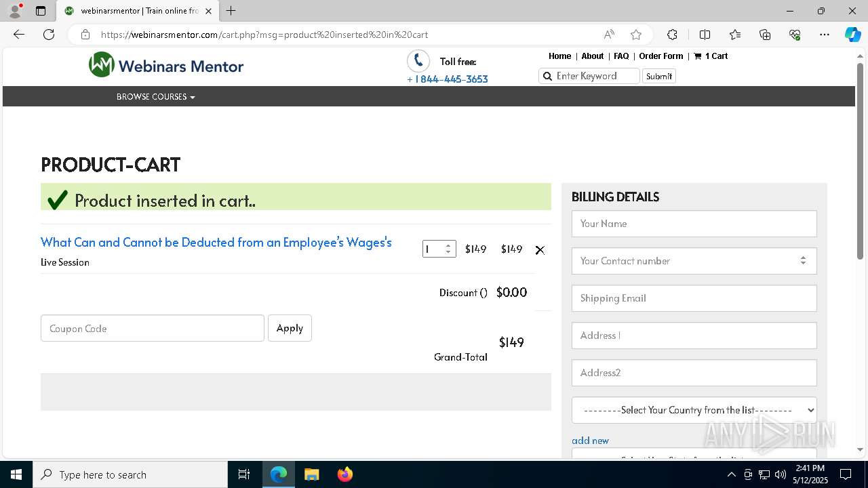Viewport: 868px width, 488px height.
Task: Go back with the browser back arrow
Action: pos(19,35)
